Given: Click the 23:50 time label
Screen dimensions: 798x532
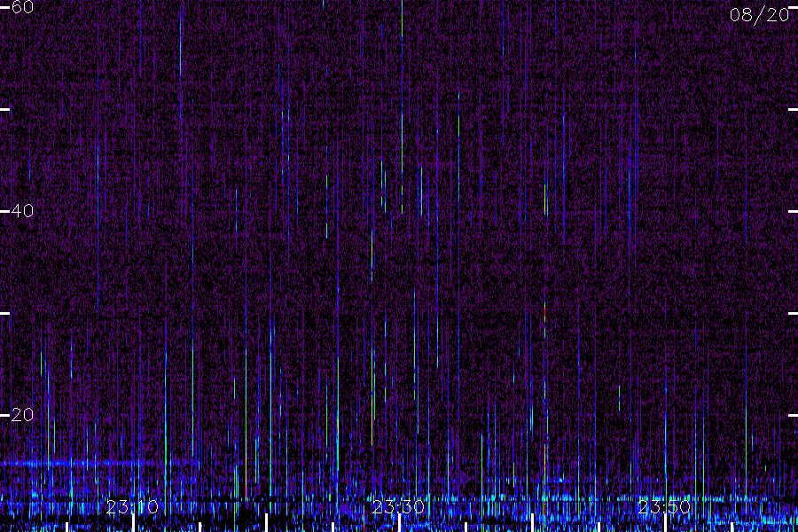Looking at the screenshot, I should (664, 507).
